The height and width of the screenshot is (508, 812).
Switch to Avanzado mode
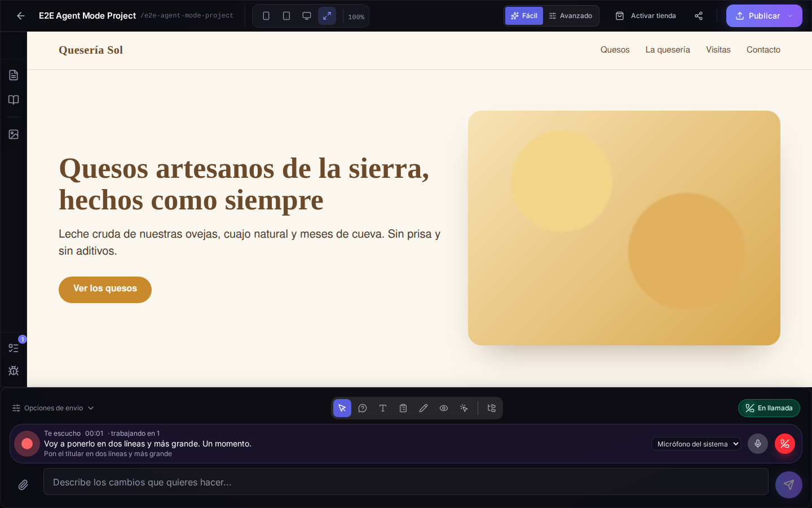[x=571, y=16]
